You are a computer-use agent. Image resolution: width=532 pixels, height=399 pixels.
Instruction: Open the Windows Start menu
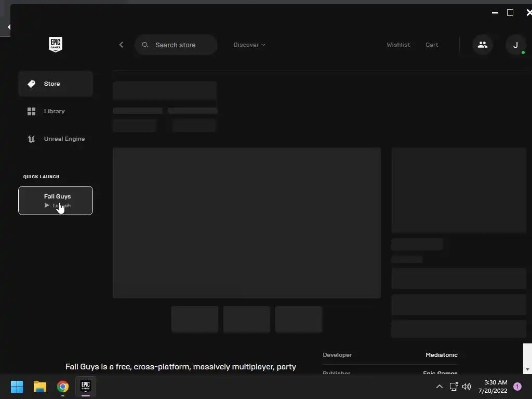pyautogui.click(x=17, y=387)
